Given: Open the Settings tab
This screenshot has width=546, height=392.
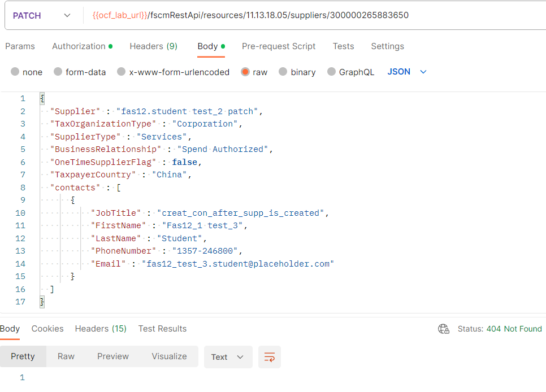Looking at the screenshot, I should pos(388,46).
